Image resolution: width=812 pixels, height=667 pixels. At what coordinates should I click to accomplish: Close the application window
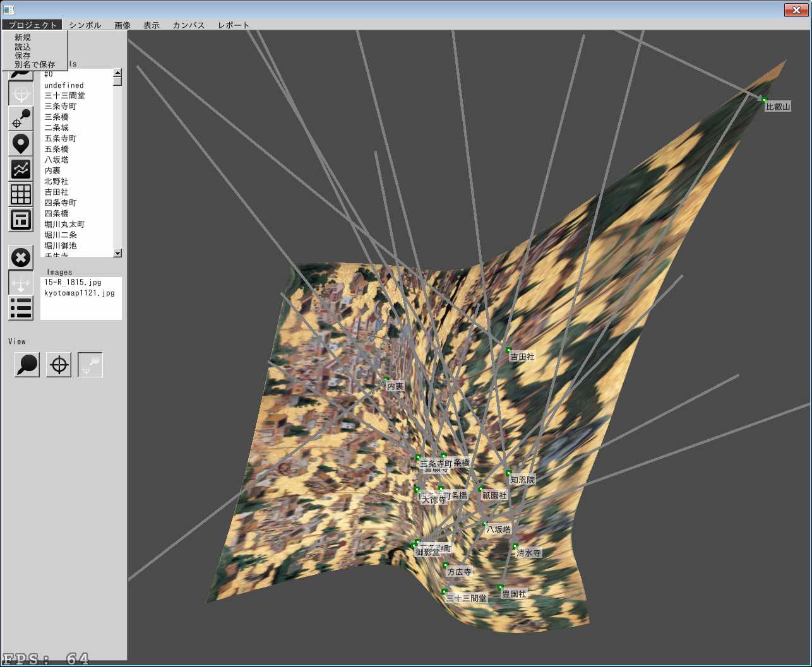796,9
